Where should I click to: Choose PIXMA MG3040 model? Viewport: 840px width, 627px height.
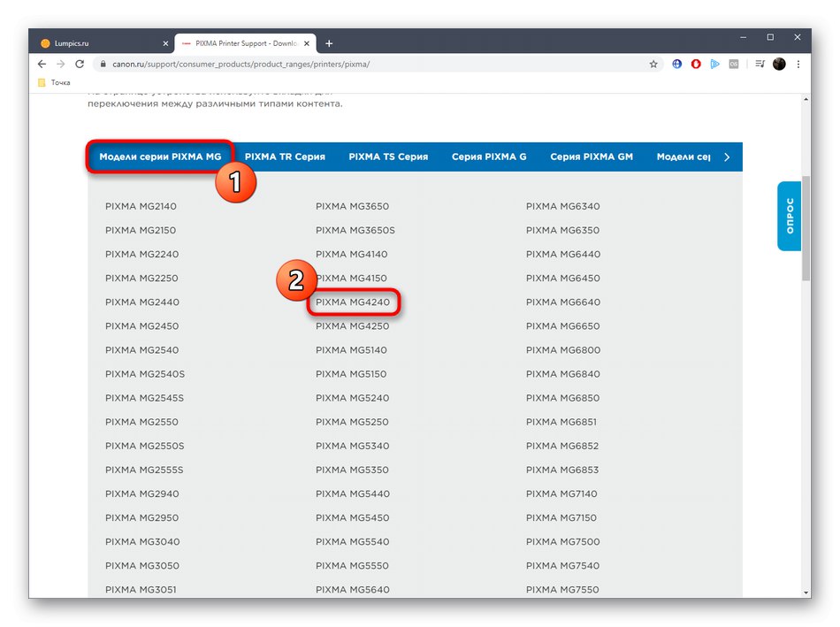[142, 542]
